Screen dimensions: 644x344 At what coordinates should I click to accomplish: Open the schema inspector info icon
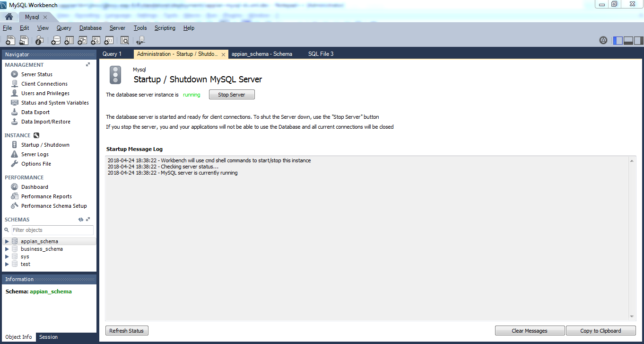click(x=40, y=40)
